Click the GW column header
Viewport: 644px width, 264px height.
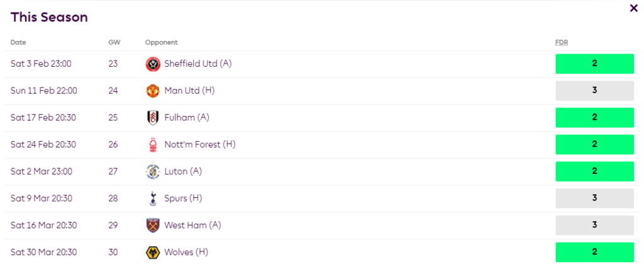(x=114, y=43)
